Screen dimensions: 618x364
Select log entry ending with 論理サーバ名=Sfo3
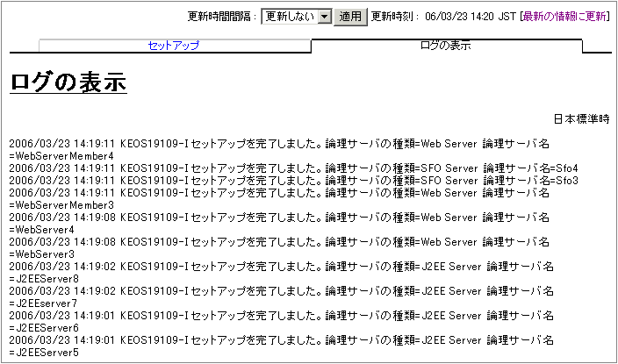click(293, 181)
